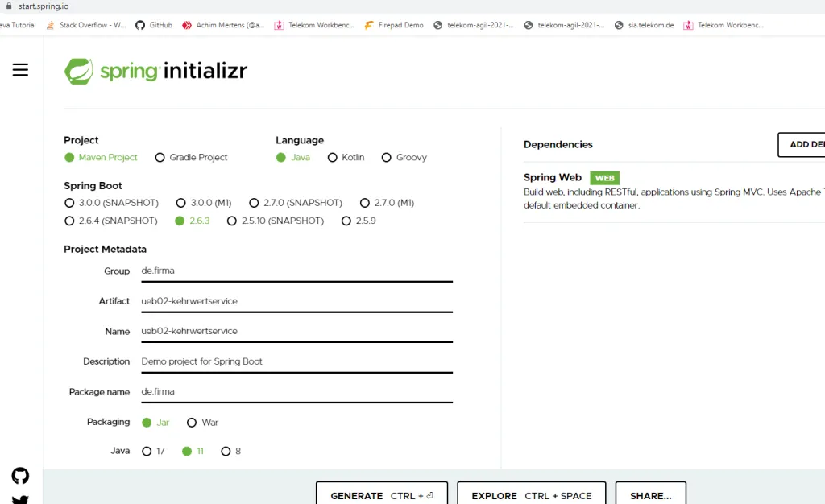
Task: Select Jar packaging
Action: 155,423
